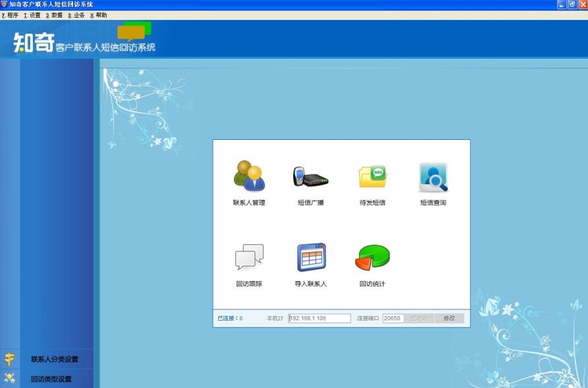Click the 修改 button

(450, 318)
